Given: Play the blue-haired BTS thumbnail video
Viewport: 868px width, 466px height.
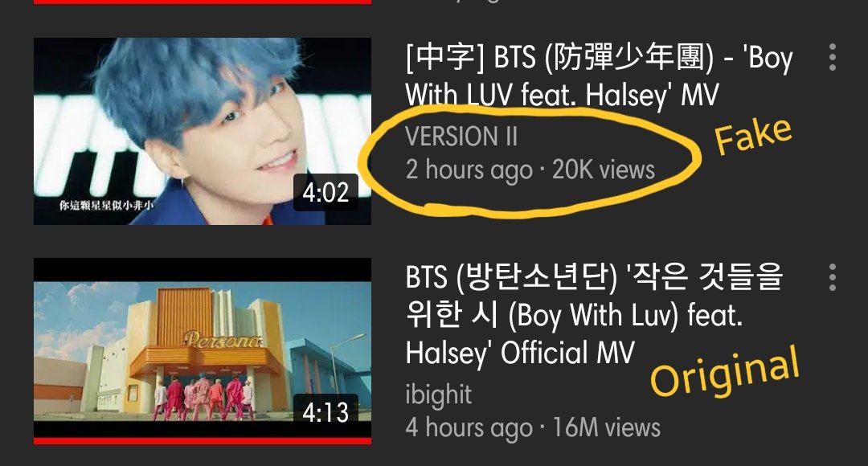Looking at the screenshot, I should 203,131.
